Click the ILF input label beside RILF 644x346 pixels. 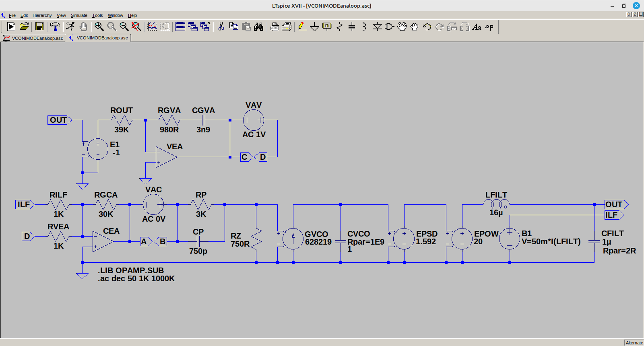click(x=25, y=204)
